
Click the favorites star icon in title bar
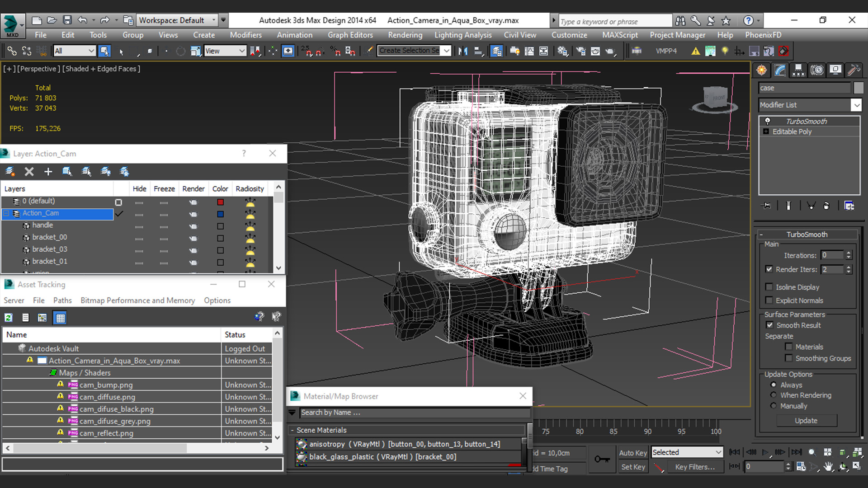pyautogui.click(x=726, y=20)
